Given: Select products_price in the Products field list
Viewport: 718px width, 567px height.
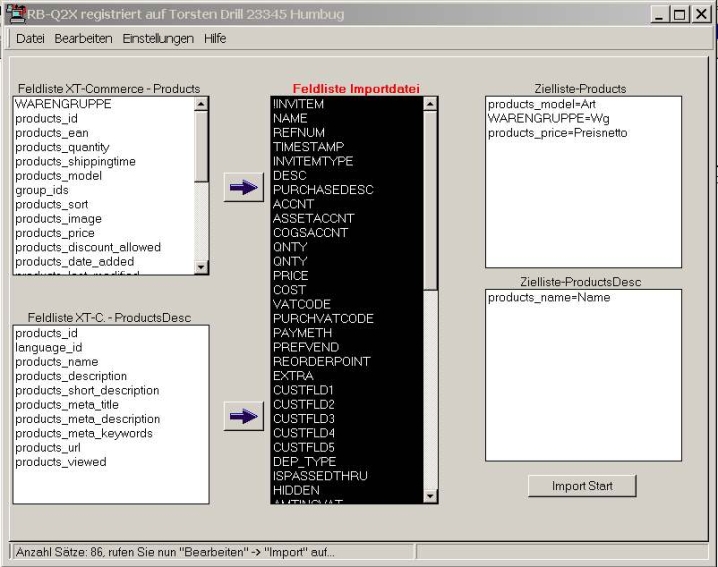Looking at the screenshot, I should pyautogui.click(x=54, y=233).
